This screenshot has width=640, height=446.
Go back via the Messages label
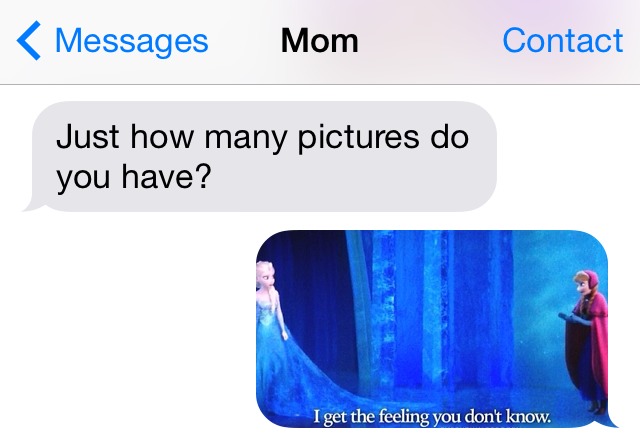click(131, 40)
